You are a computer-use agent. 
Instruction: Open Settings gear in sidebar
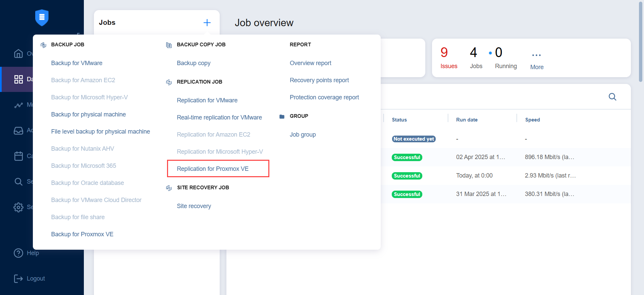pos(18,207)
